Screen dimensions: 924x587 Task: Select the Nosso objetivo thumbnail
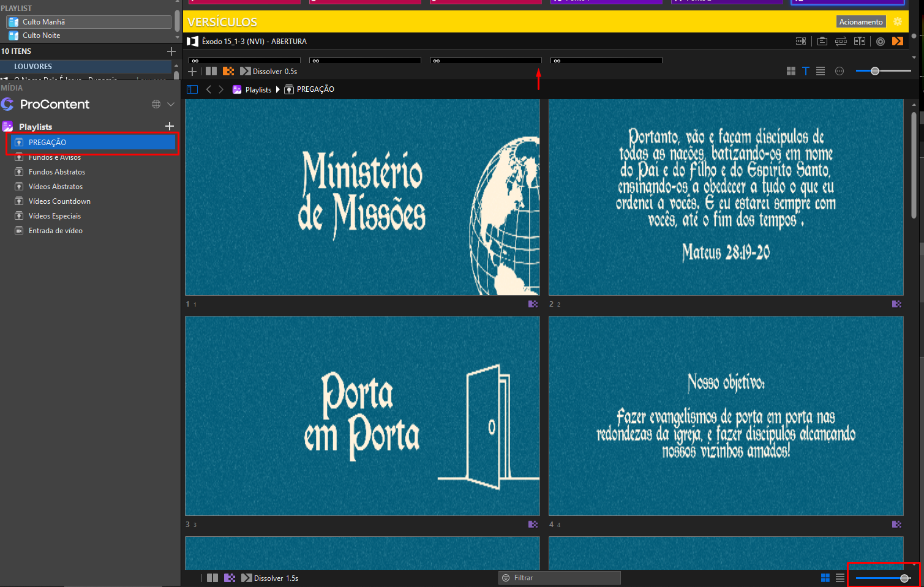click(x=726, y=416)
